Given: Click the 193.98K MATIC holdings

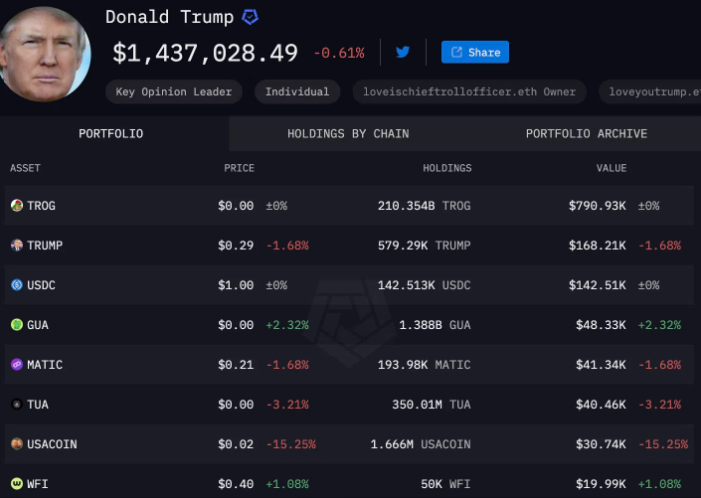Looking at the screenshot, I should click(x=424, y=365).
